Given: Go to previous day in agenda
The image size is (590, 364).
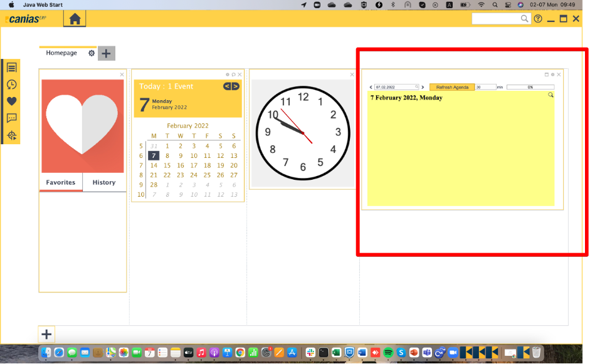Looking at the screenshot, I should point(371,87).
